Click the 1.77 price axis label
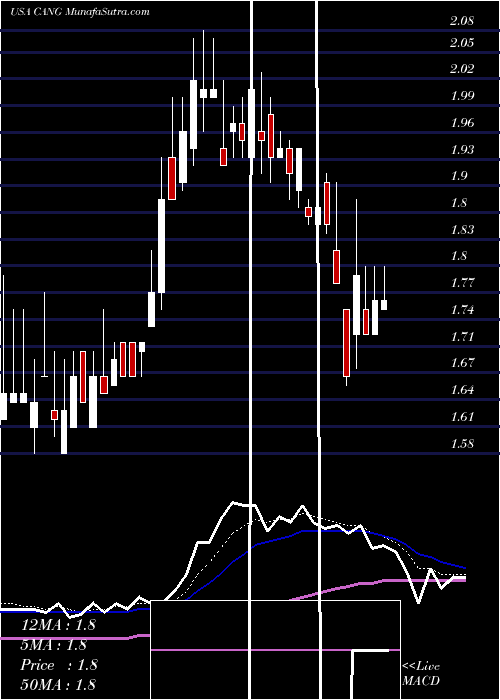 (x=462, y=282)
